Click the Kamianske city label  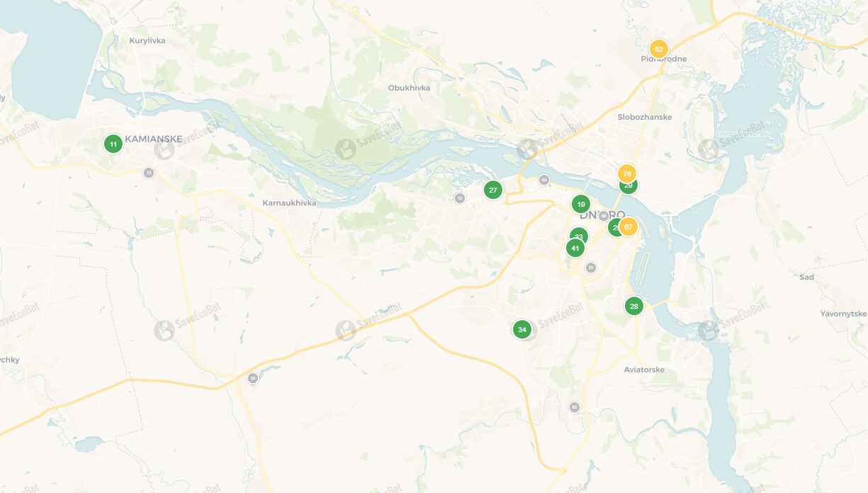point(154,139)
